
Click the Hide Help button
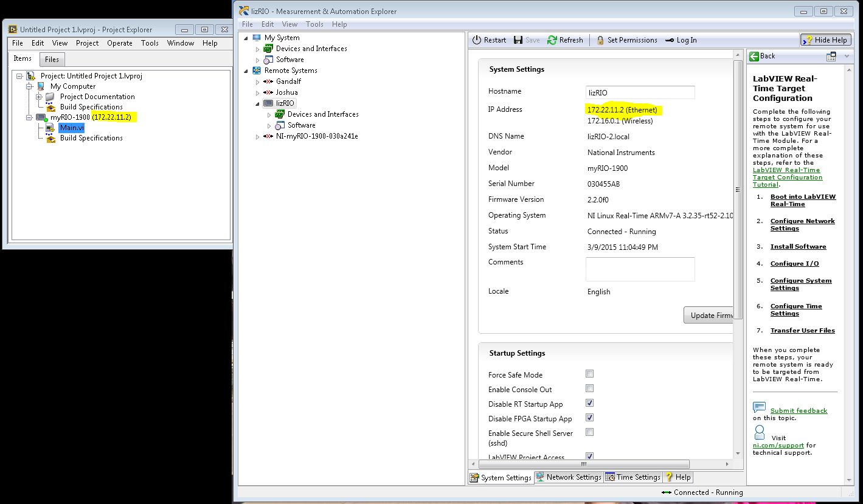pyautogui.click(x=825, y=40)
